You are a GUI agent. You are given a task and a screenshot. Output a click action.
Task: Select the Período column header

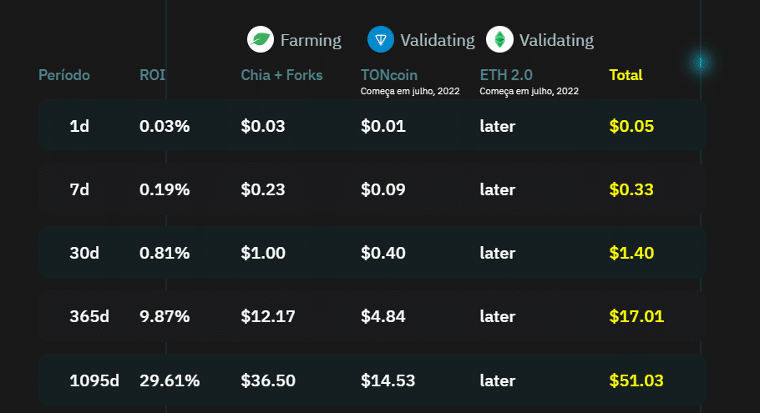pos(64,75)
